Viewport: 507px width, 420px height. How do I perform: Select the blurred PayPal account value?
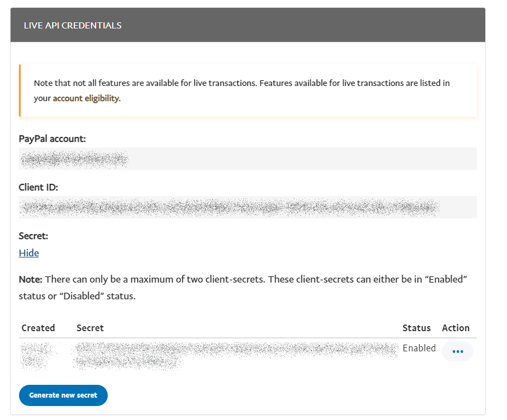[74, 159]
